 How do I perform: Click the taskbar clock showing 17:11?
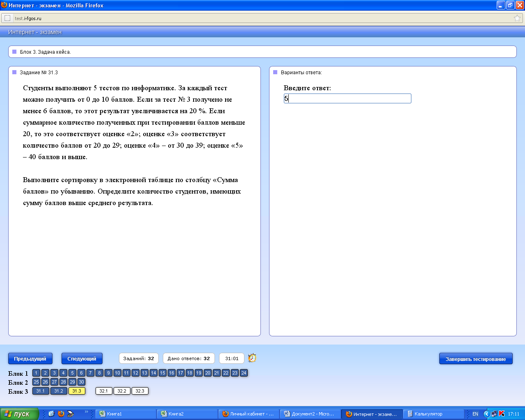coord(514,414)
